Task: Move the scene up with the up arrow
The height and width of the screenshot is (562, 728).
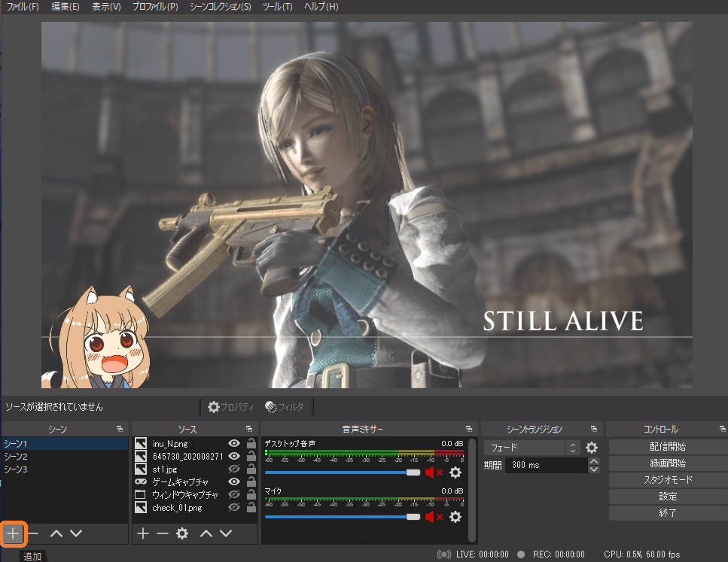Action: tap(56, 533)
